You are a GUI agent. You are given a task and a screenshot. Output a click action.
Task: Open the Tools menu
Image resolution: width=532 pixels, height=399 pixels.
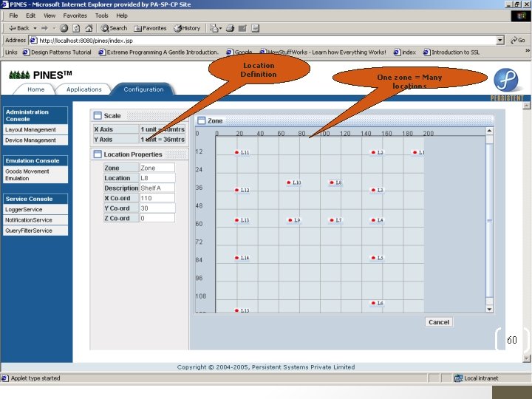point(101,16)
